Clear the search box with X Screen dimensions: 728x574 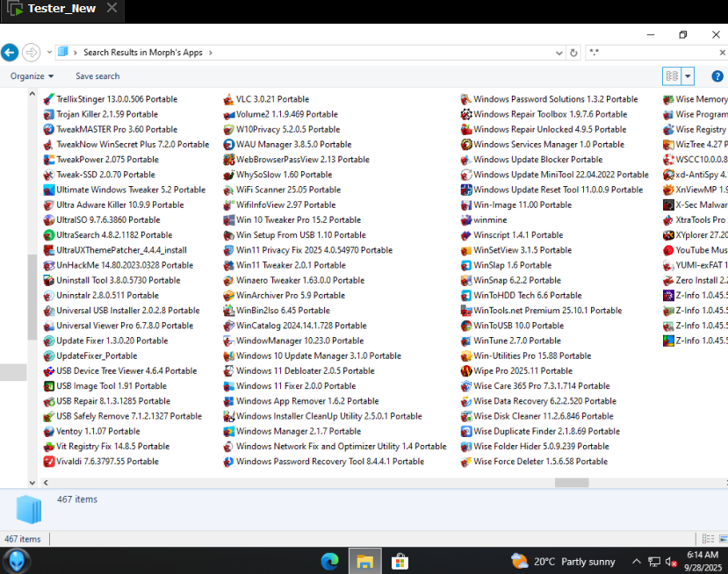point(723,53)
